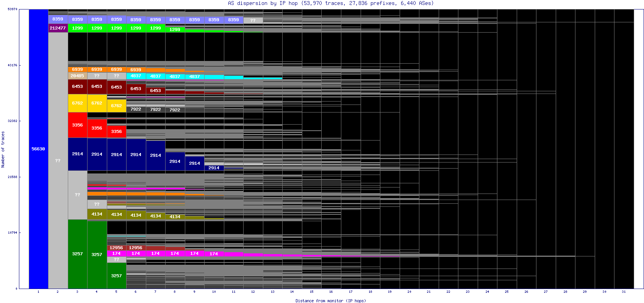Click the gray ?? block at hop 12

(x=253, y=20)
